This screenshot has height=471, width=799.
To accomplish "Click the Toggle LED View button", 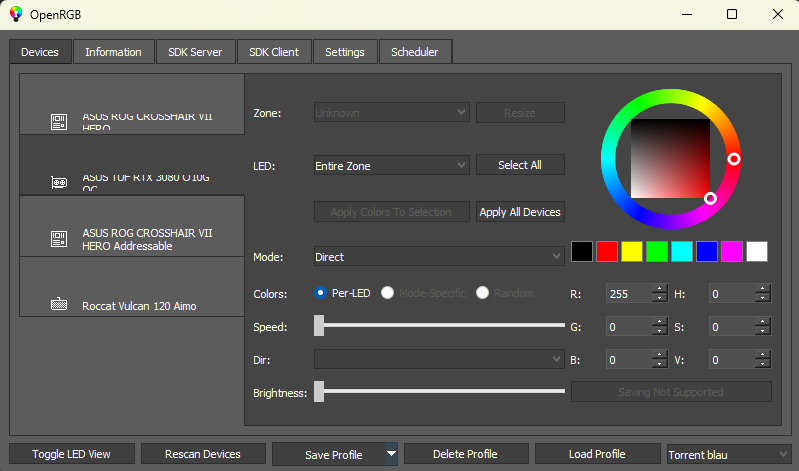I will pos(72,454).
